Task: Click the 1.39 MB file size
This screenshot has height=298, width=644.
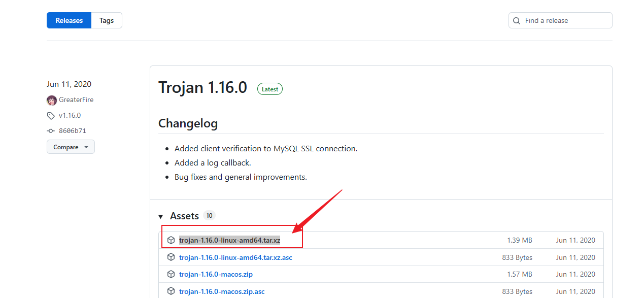Action: pyautogui.click(x=520, y=240)
